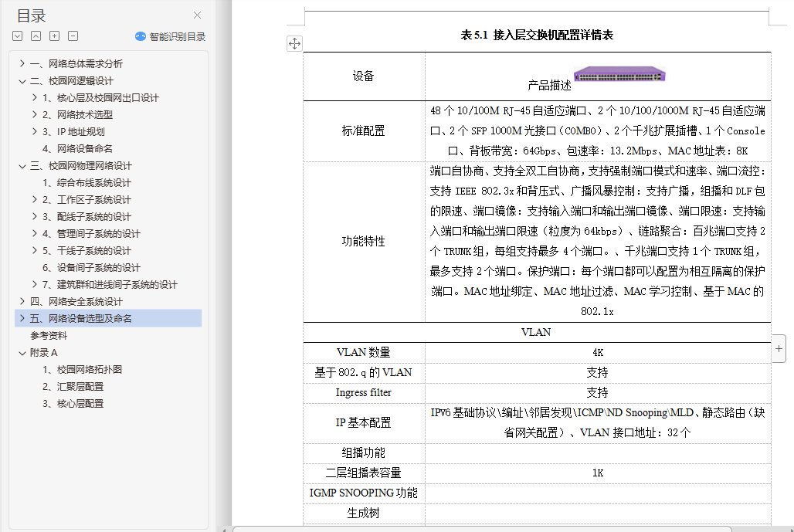The image size is (794, 532).
Task: Jump to 参考资料 entry
Action: (49, 336)
